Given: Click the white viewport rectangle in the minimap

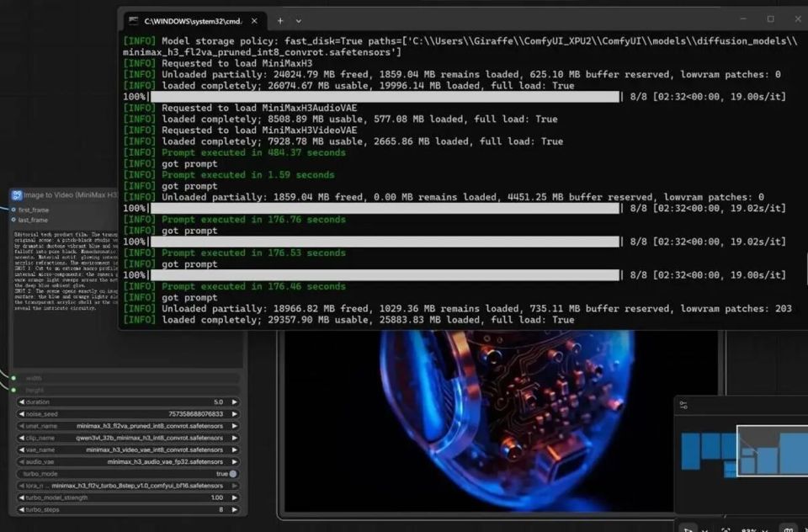Looking at the screenshot, I should point(773,451).
